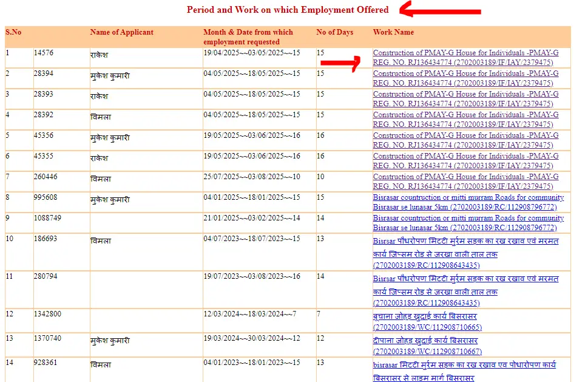Select demand number 1088749
Image resolution: width=588 pixels, height=382 pixels.
point(47,218)
